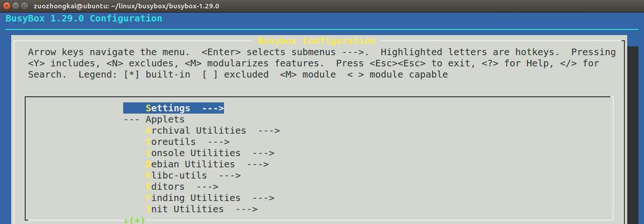Open the Finding Utilities submenu
The width and height of the screenshot is (644, 224).
pyautogui.click(x=210, y=198)
